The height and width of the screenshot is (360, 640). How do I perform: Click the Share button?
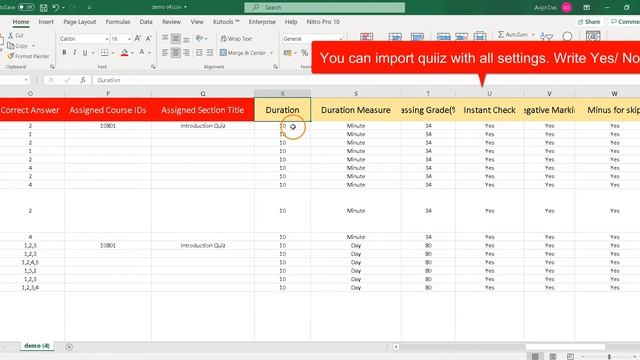pyautogui.click(x=589, y=22)
